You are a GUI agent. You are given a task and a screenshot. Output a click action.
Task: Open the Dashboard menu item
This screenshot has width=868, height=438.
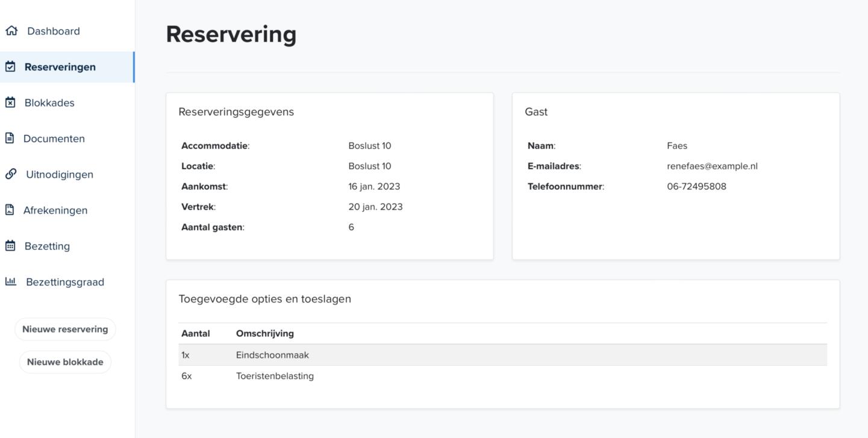point(53,31)
